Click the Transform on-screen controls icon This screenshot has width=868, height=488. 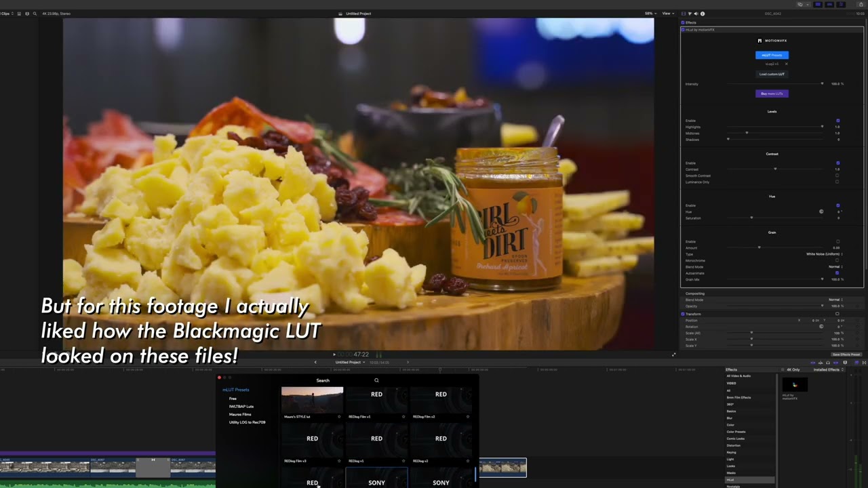pos(837,314)
